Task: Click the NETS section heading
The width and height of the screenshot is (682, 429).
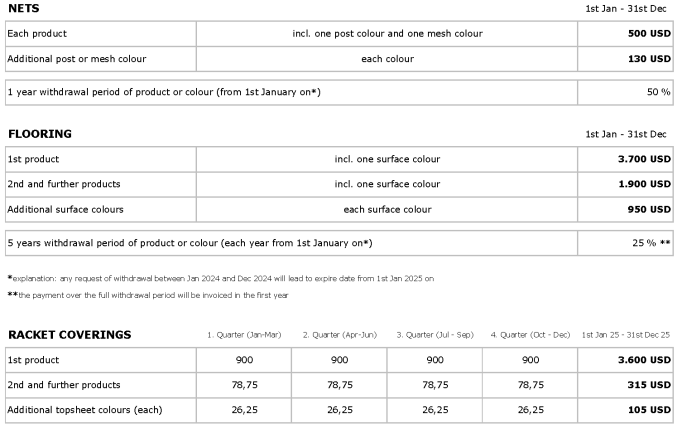Action: (x=24, y=8)
